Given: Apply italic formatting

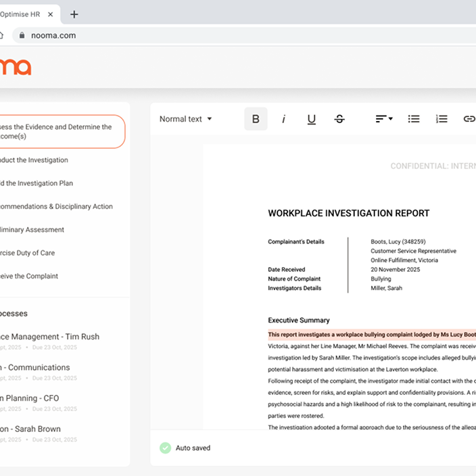Looking at the screenshot, I should (283, 119).
